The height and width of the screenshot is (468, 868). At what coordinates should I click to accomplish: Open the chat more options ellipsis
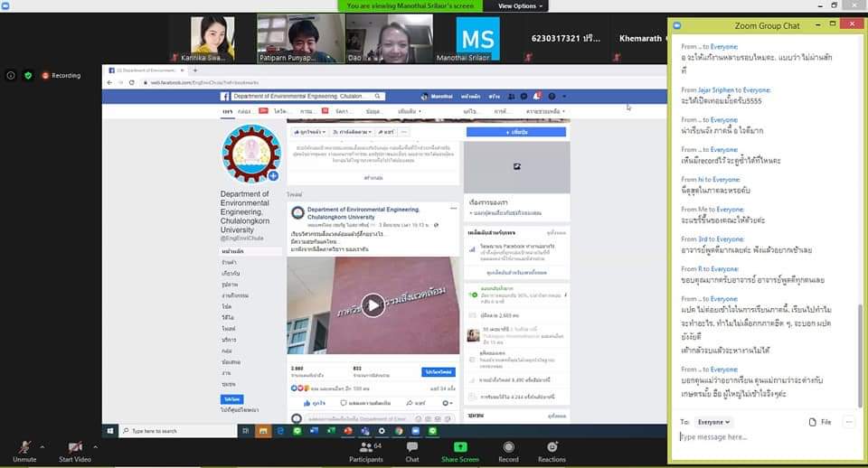849,422
